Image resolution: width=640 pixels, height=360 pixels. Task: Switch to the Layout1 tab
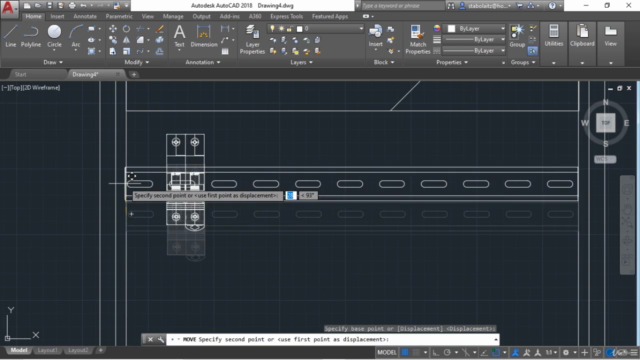[x=47, y=350]
